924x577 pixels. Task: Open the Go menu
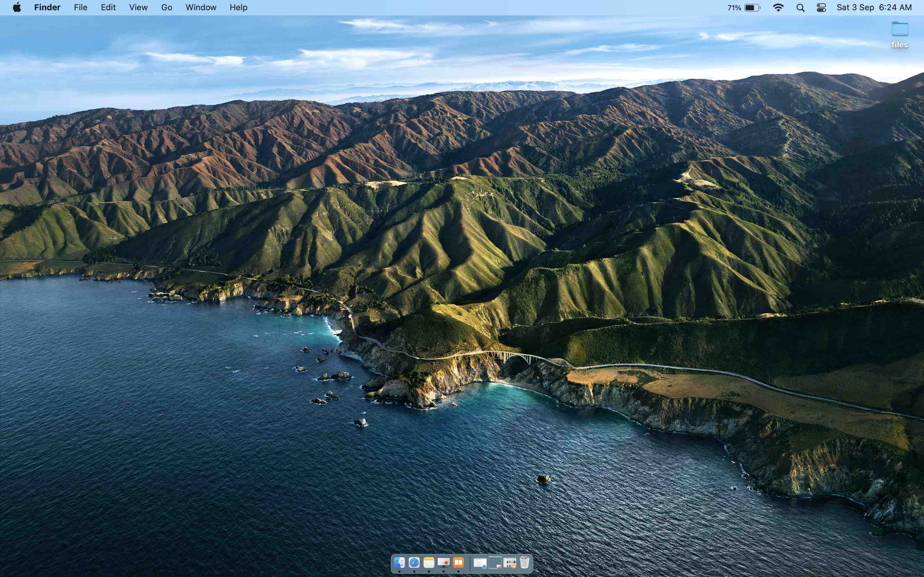(x=167, y=8)
